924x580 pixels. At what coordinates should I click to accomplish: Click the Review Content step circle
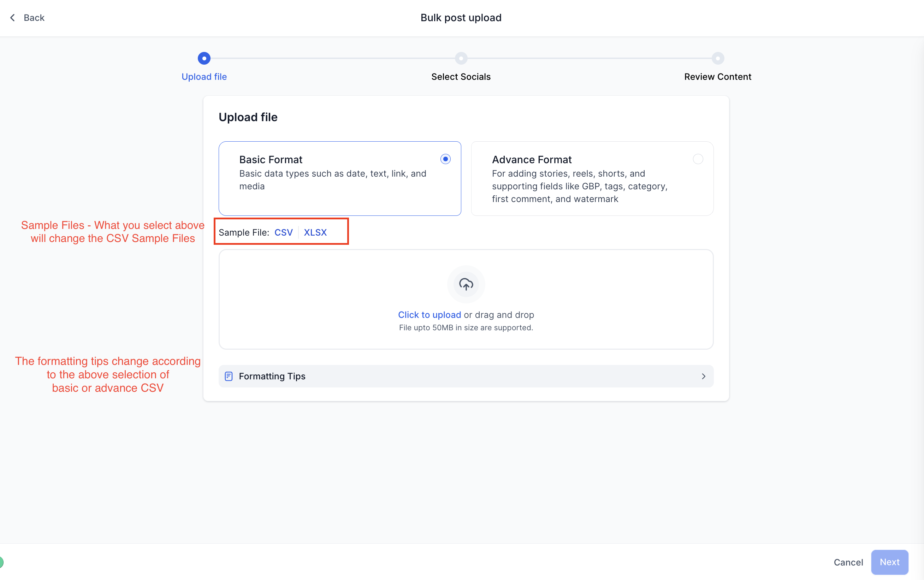[x=717, y=58]
